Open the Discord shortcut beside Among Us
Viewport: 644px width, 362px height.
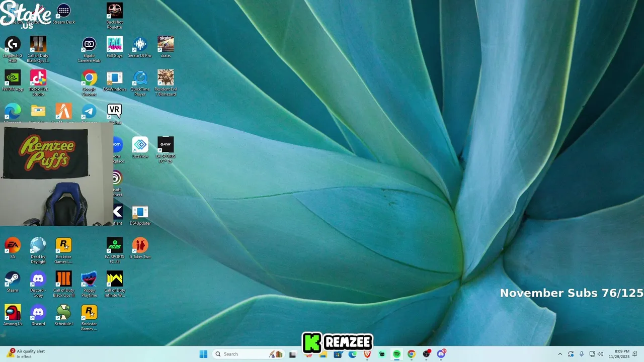click(x=38, y=315)
